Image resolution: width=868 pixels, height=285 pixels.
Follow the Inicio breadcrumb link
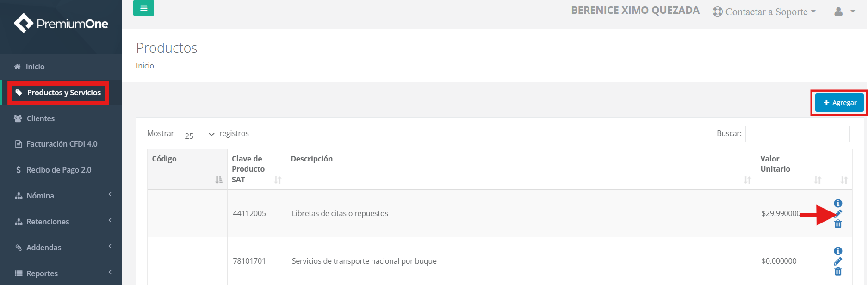click(x=145, y=66)
